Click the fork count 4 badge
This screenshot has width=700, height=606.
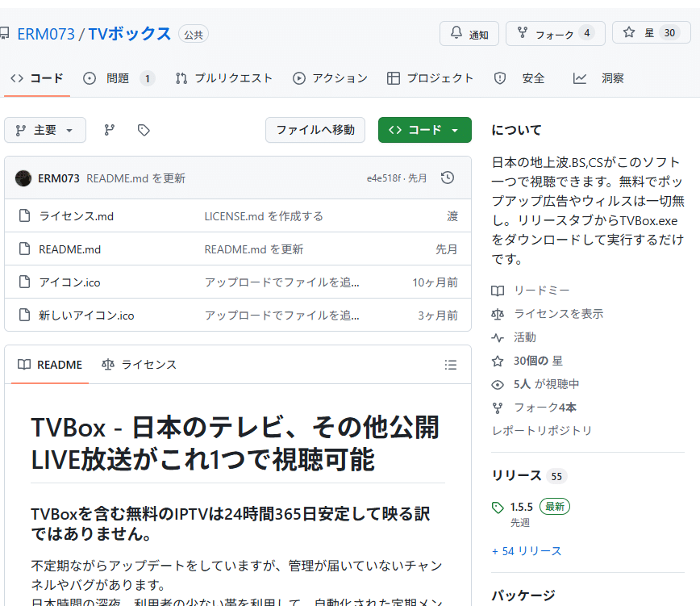point(586,32)
